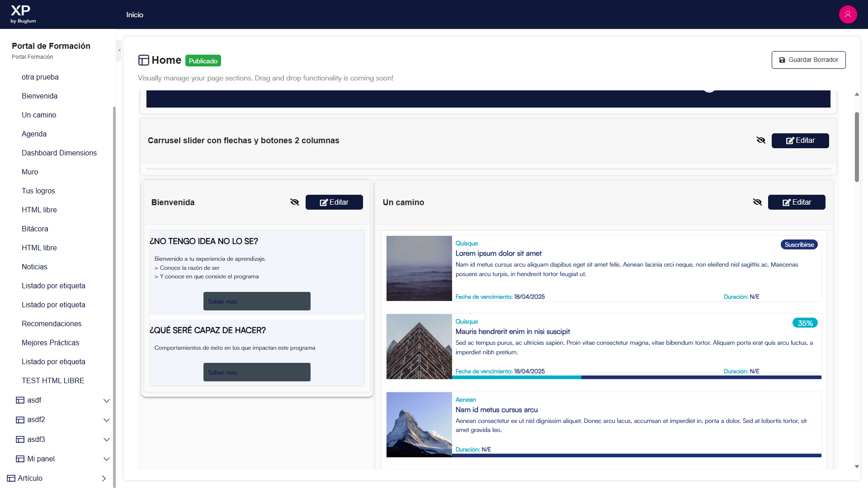Click the asdf2 page layout icon
This screenshot has width=868, height=488.
[x=20, y=419]
